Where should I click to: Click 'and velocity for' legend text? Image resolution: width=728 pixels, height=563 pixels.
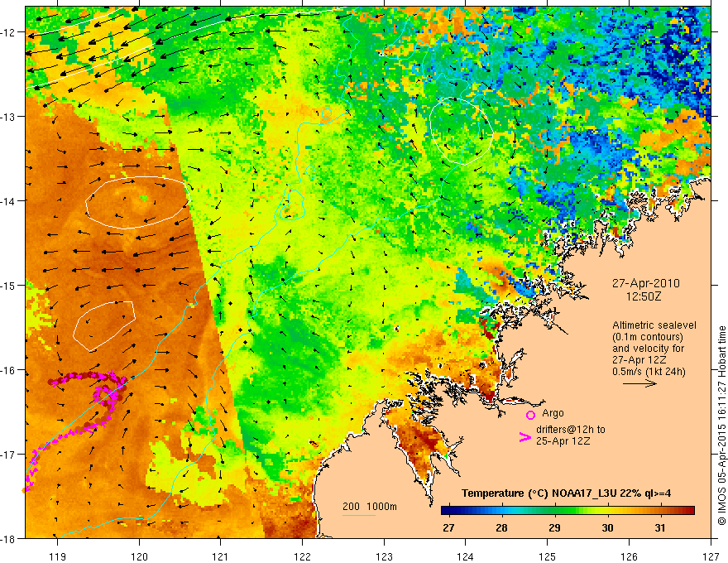[648, 349]
